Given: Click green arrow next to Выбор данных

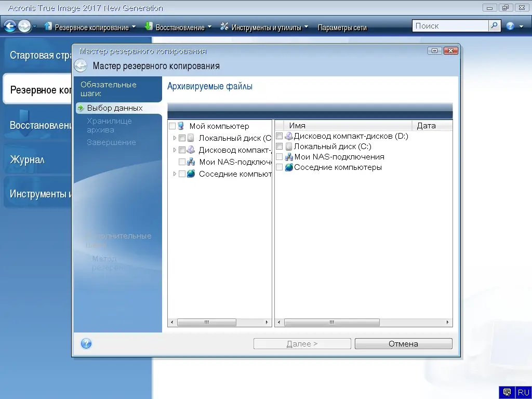Looking at the screenshot, I should (81, 108).
